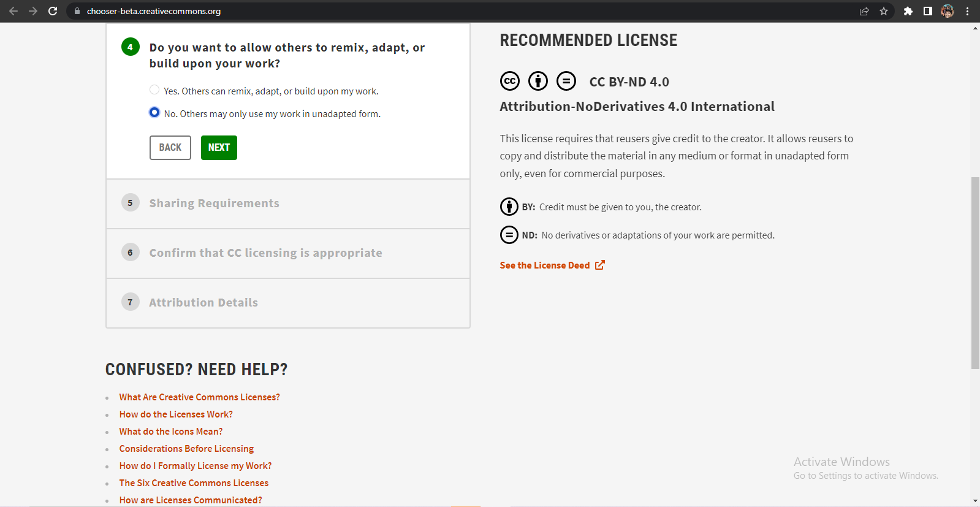
Task: Go back using browser back arrow
Action: click(x=13, y=11)
